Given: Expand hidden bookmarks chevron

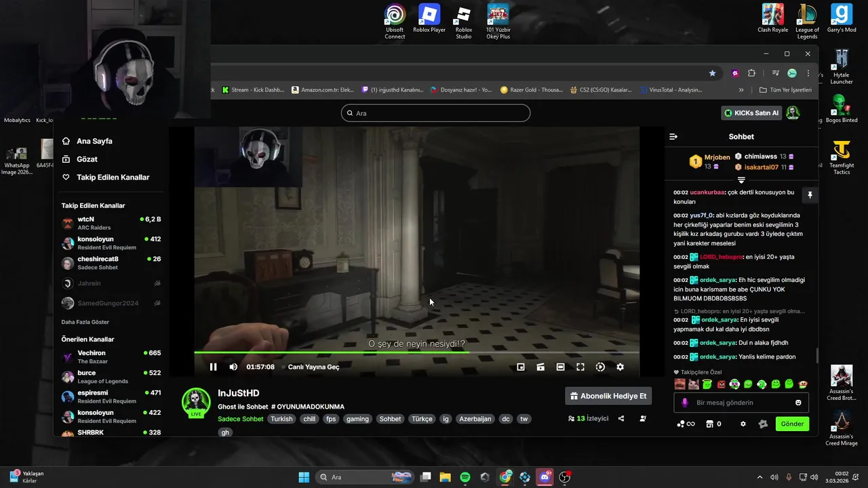Looking at the screenshot, I should coord(741,89).
